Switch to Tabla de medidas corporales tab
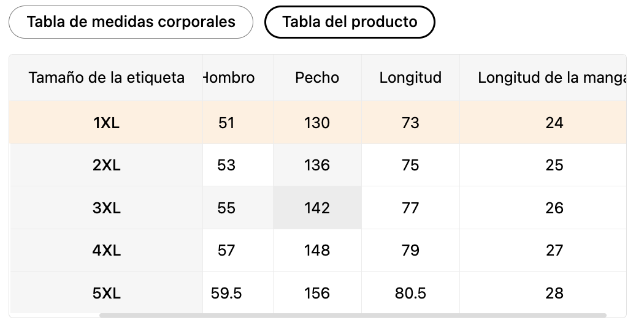 pyautogui.click(x=131, y=22)
